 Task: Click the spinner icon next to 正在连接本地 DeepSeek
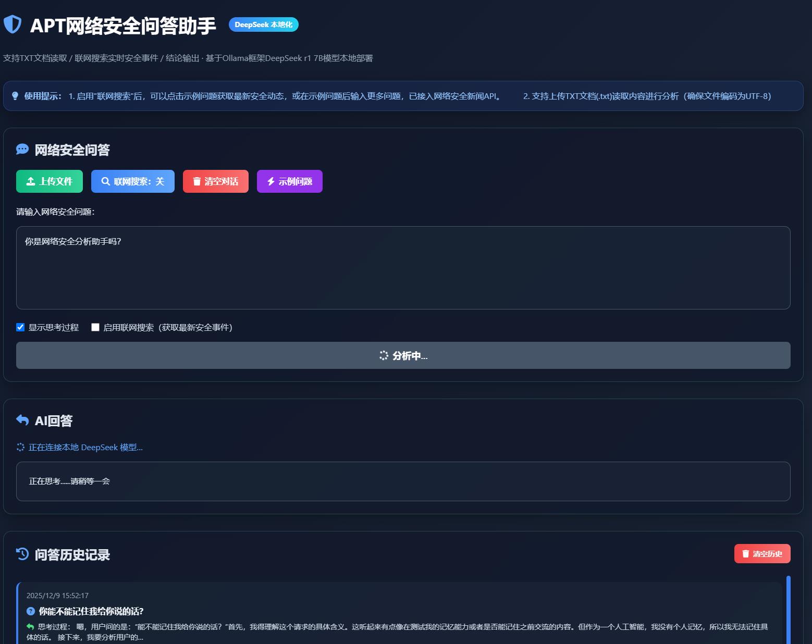20,447
